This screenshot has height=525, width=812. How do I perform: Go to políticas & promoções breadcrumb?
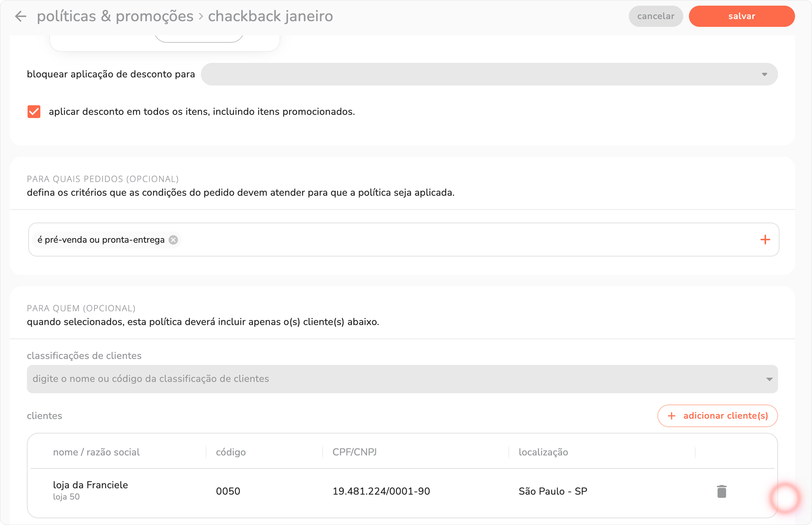pos(115,16)
